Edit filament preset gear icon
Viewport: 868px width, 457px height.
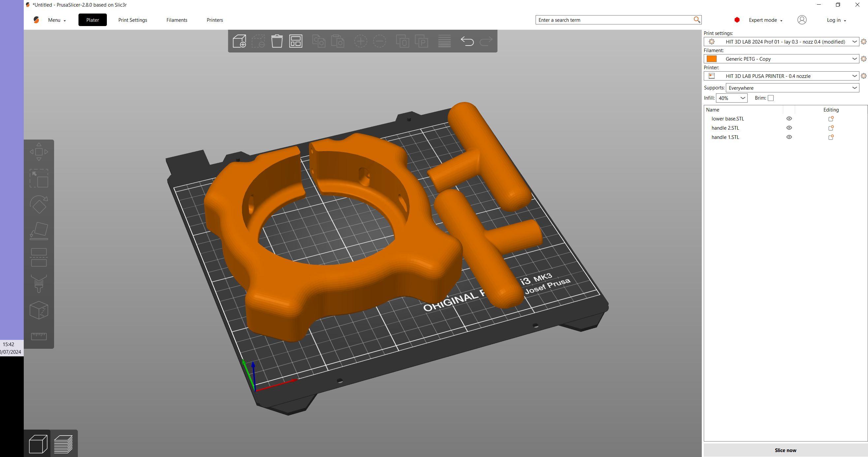point(863,59)
